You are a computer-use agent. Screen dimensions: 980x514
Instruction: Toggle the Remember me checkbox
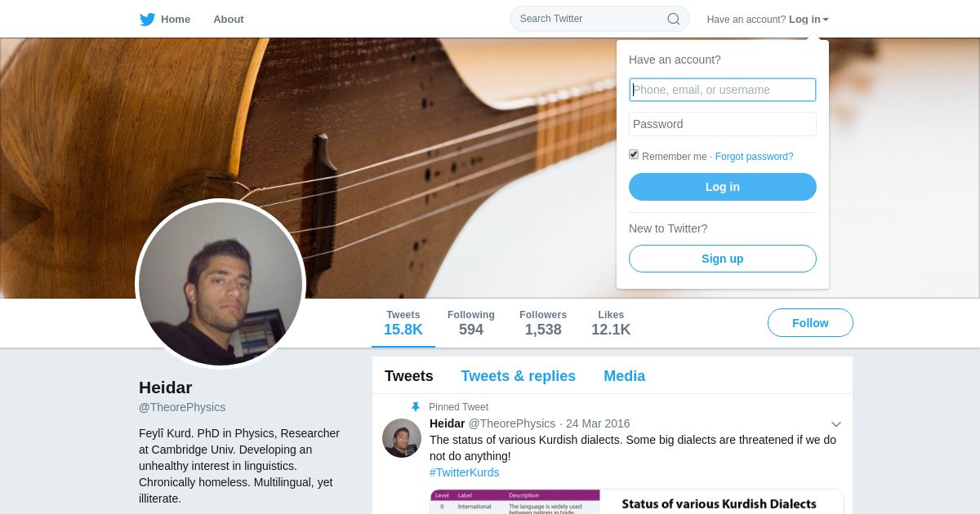pos(634,155)
